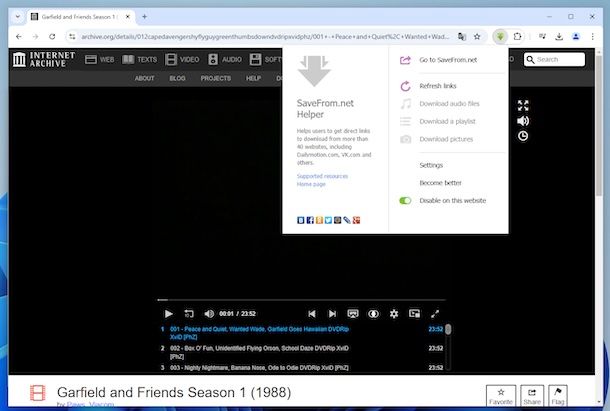
Task: Click the browser address bar URL
Action: click(265, 37)
